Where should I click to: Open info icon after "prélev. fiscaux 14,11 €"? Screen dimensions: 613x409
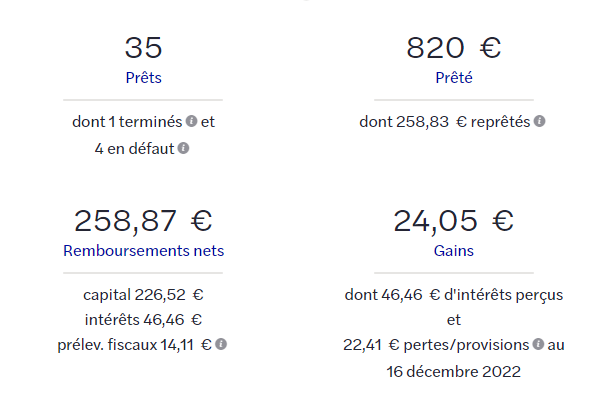pos(221,344)
